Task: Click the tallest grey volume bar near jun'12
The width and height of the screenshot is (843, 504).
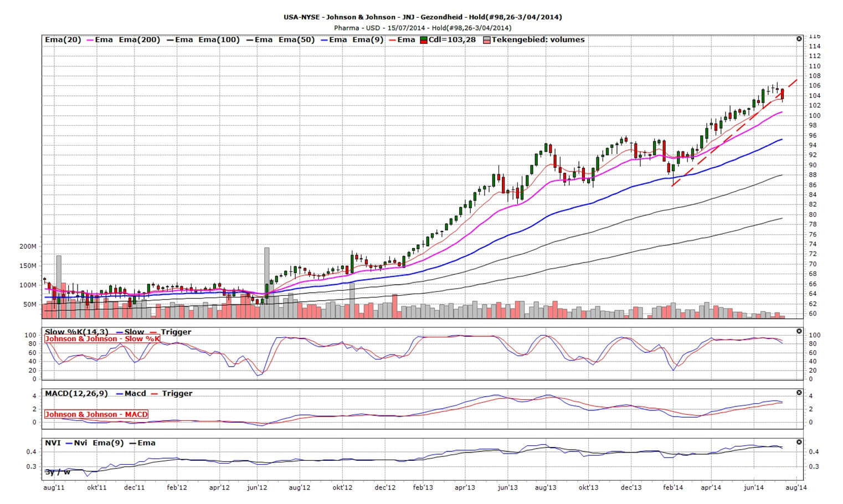Action: point(267,282)
